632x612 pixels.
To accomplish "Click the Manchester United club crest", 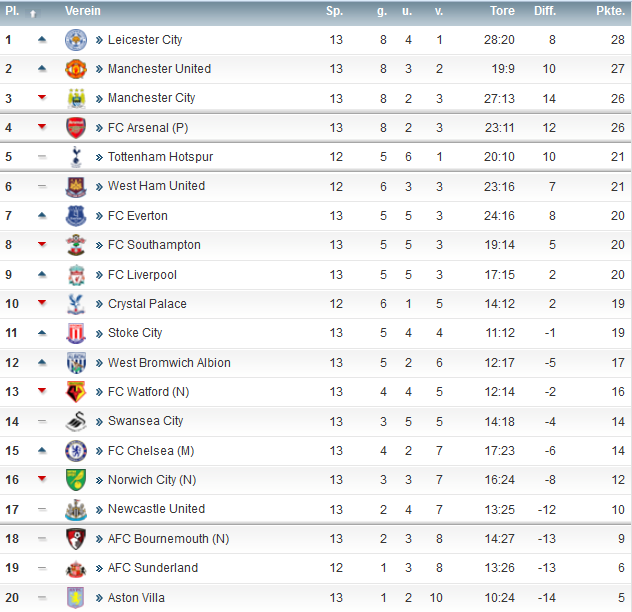I will 76,69.
